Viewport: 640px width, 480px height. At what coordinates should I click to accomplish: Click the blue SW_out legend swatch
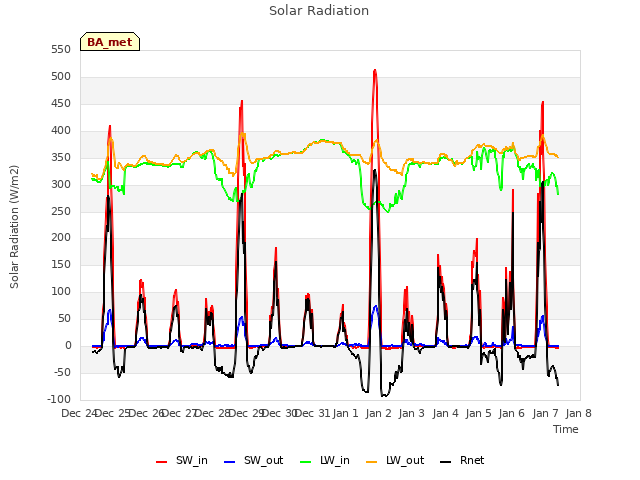pos(230,462)
